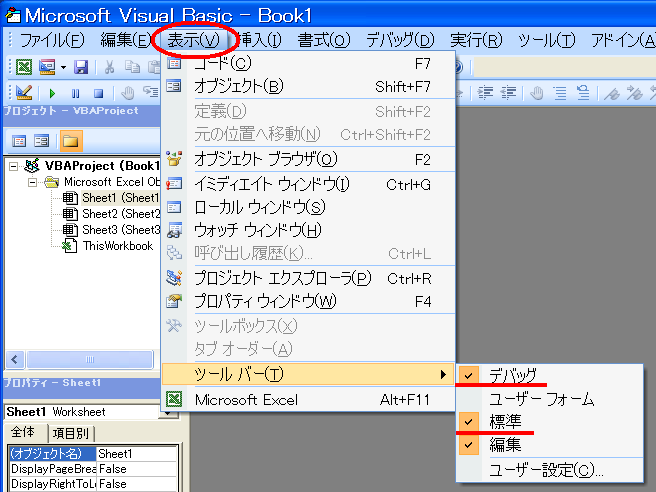Choose Microsoft Excel Alt+F11 menu item
656x492 pixels.
(308, 400)
